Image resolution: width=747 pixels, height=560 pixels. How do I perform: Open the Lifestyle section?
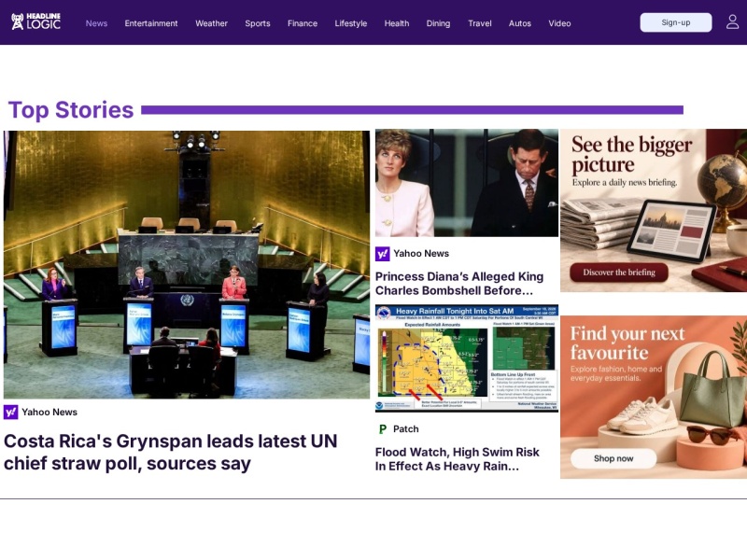[351, 23]
